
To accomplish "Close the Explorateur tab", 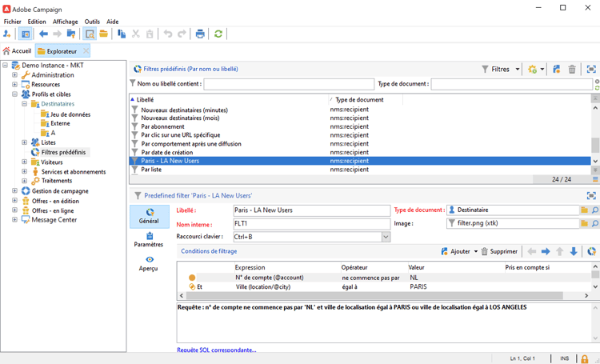I will tap(86, 51).
